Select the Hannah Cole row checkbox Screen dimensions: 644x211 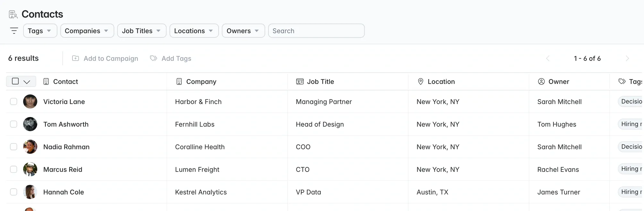(x=14, y=192)
